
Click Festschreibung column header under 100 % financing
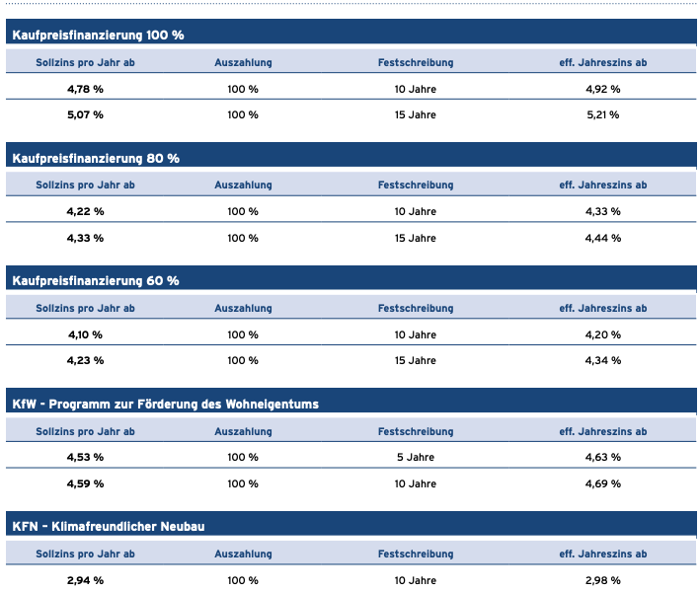tap(416, 62)
